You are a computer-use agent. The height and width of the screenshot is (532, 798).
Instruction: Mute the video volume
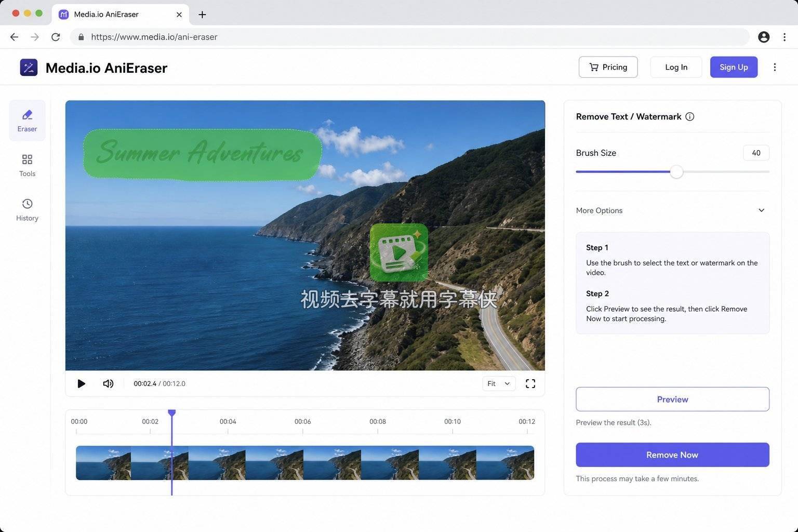(x=108, y=383)
